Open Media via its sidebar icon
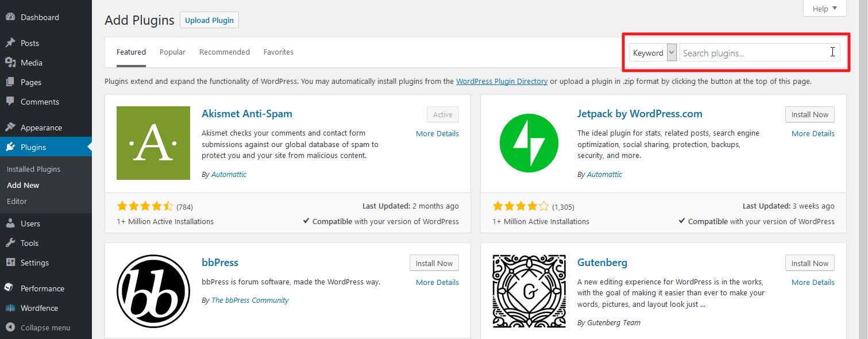 (10, 63)
